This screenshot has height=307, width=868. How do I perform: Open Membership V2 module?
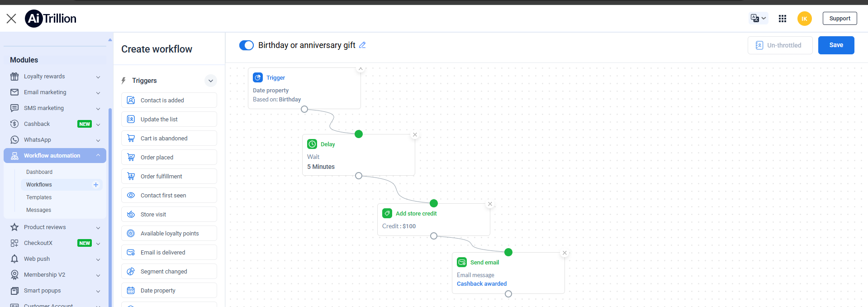55,275
